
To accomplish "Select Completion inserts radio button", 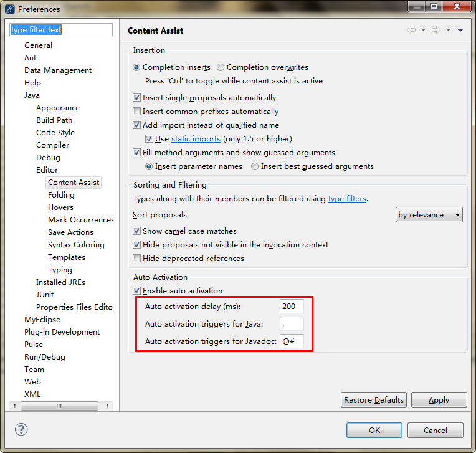I will 136,67.
